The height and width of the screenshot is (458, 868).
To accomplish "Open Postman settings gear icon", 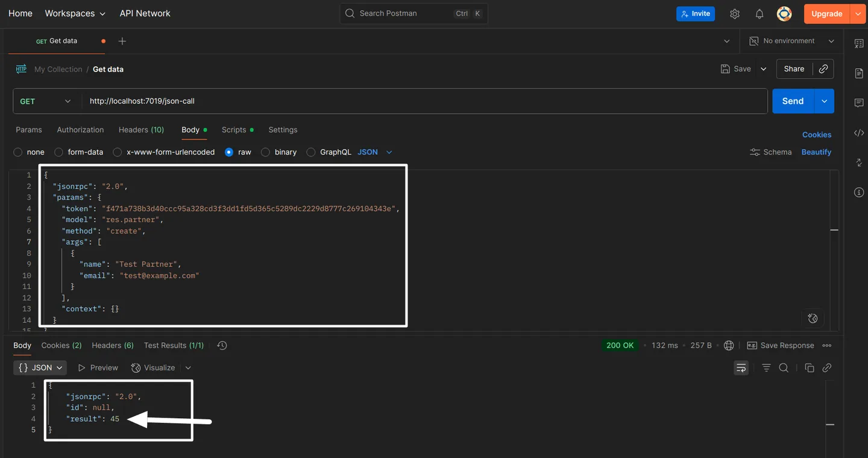I will coord(734,14).
